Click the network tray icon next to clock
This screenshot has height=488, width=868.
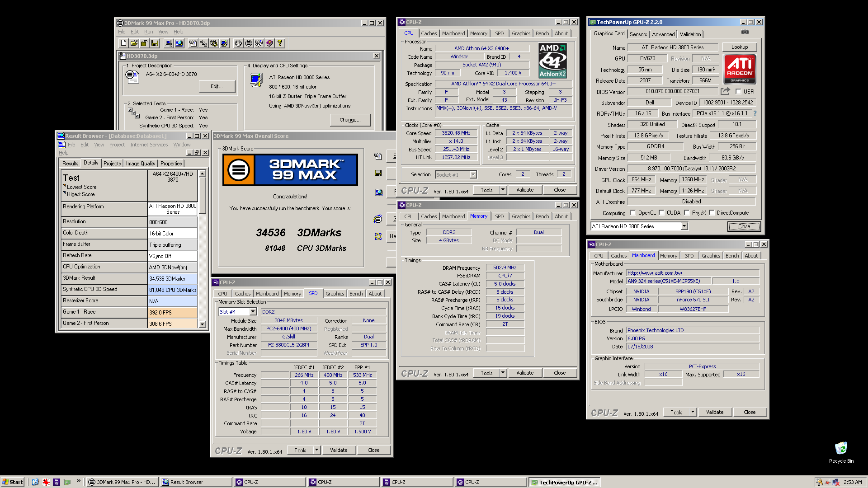coord(836,482)
